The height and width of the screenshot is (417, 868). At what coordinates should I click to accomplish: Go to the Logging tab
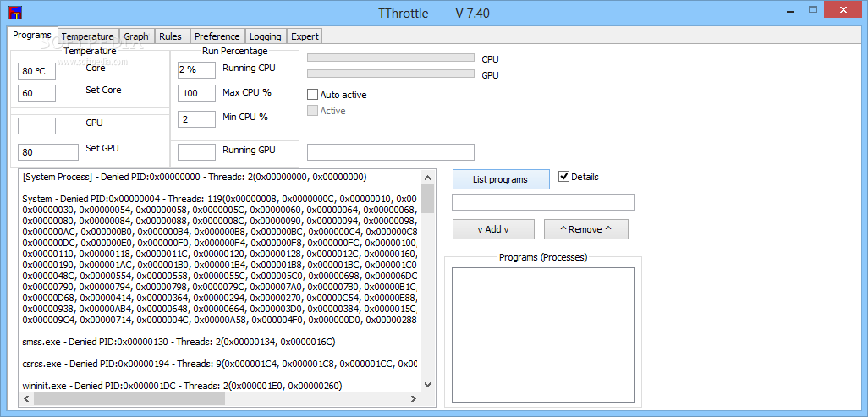[265, 36]
